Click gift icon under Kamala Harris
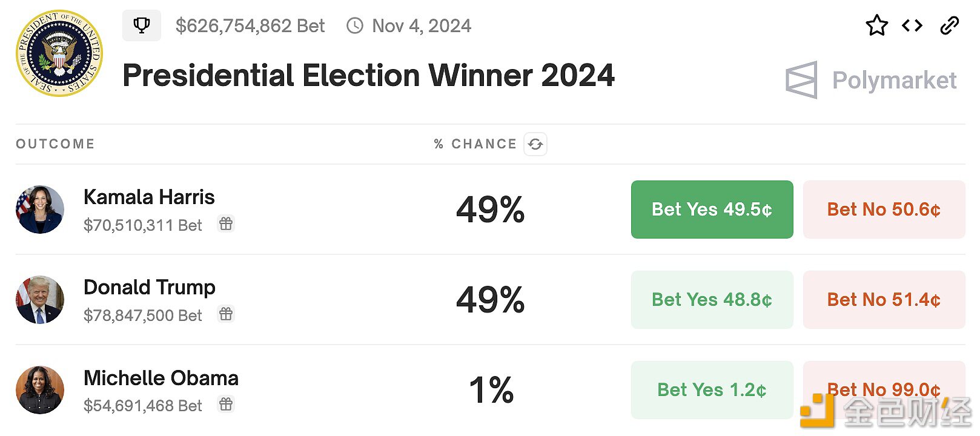 coord(226,224)
